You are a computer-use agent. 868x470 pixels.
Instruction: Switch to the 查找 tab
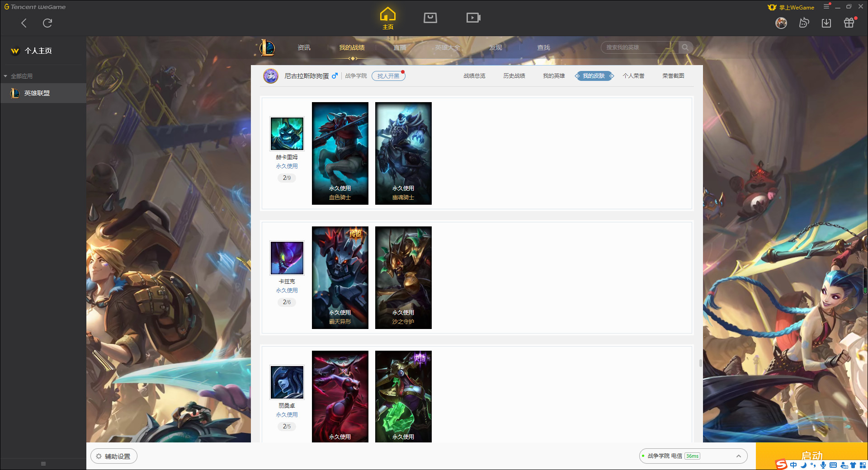pyautogui.click(x=543, y=47)
